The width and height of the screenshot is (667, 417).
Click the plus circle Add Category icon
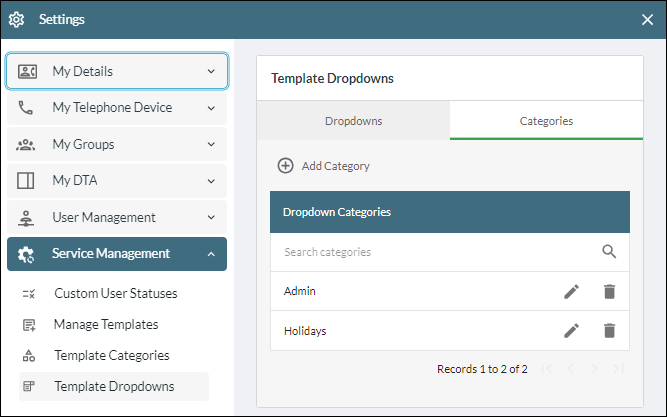click(285, 166)
